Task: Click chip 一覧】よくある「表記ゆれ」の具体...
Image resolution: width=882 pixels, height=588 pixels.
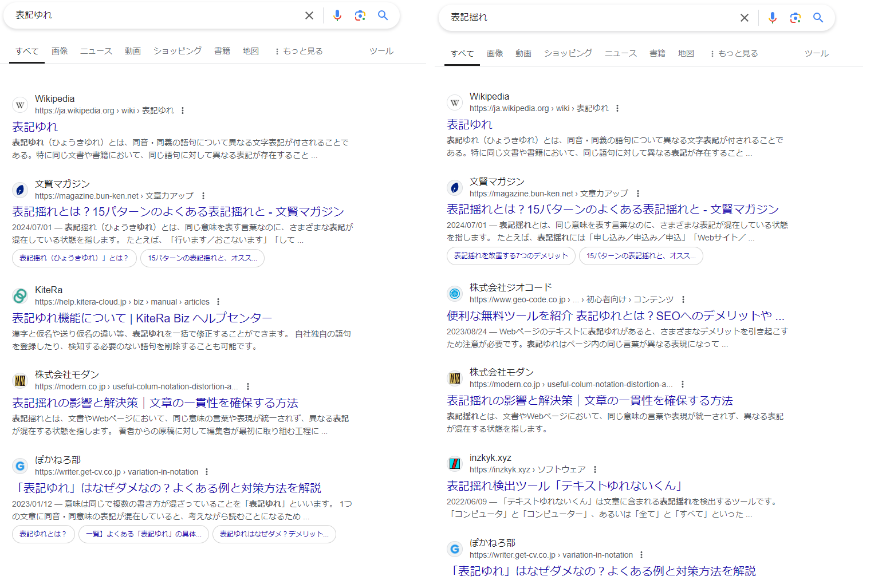Action: (144, 534)
